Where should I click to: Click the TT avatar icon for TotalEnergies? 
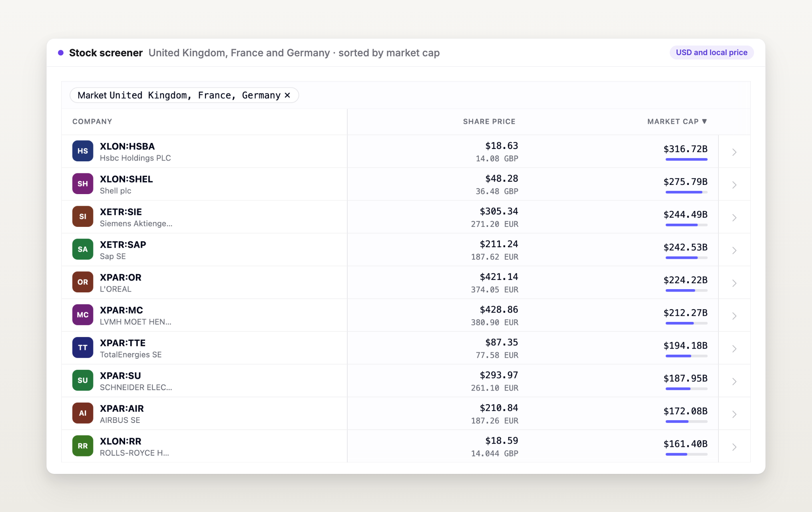[83, 347]
